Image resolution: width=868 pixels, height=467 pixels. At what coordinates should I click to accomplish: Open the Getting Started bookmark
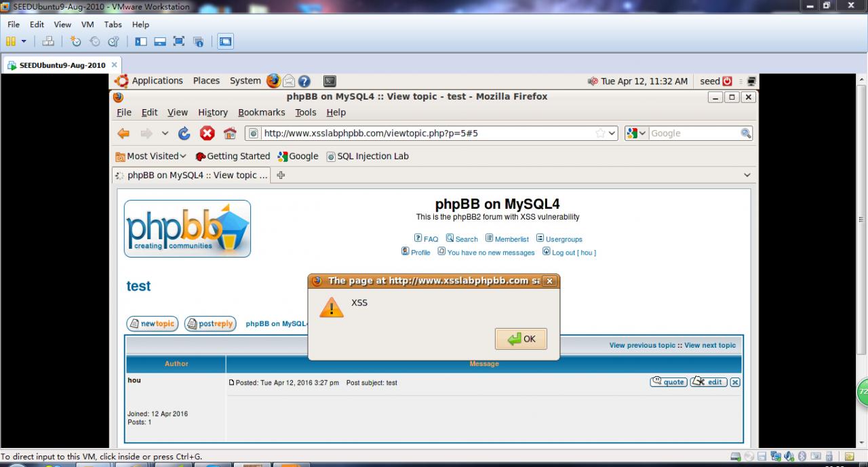pyautogui.click(x=233, y=156)
